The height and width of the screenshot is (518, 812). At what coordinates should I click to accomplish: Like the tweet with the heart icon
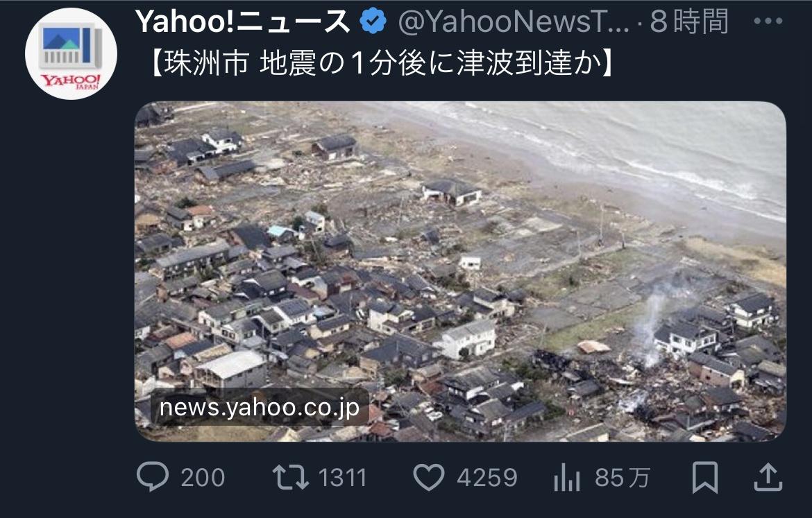(x=429, y=477)
